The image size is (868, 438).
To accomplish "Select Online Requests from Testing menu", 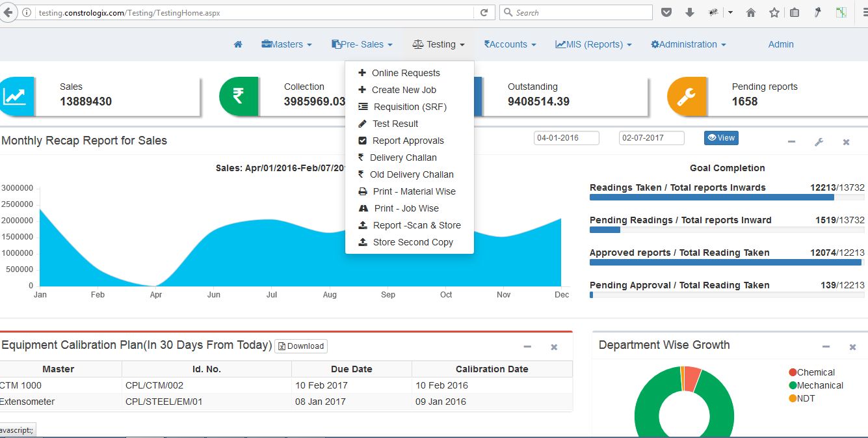I will (410, 73).
